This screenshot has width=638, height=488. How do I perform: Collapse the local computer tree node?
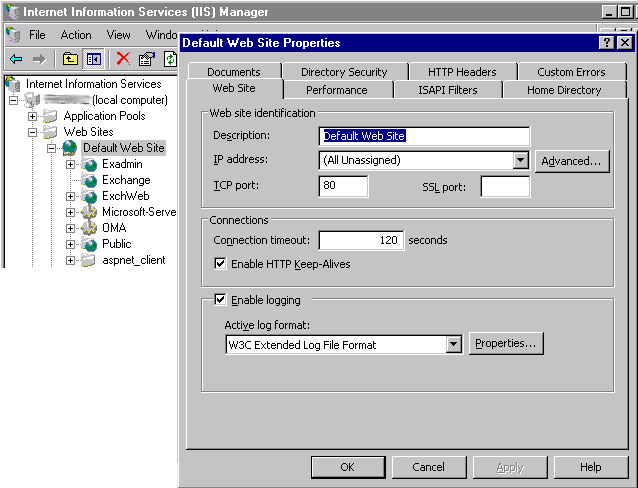point(13,100)
